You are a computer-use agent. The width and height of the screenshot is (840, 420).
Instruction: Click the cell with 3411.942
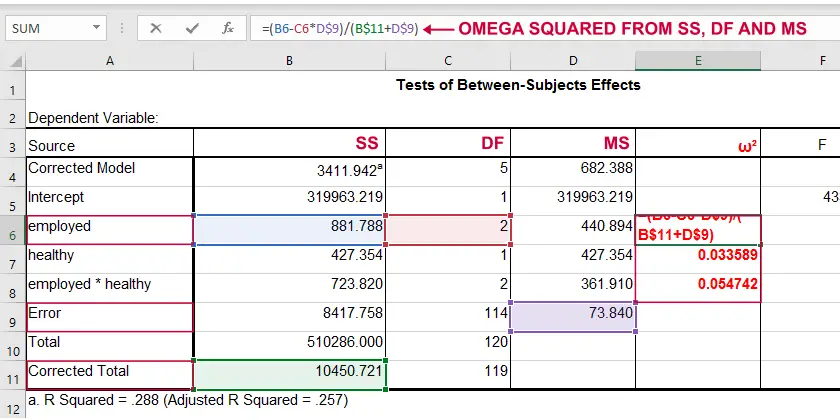(x=289, y=172)
